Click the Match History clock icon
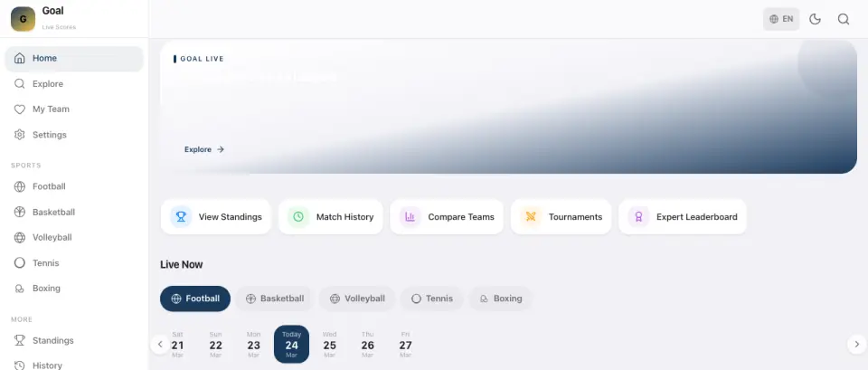 [298, 216]
